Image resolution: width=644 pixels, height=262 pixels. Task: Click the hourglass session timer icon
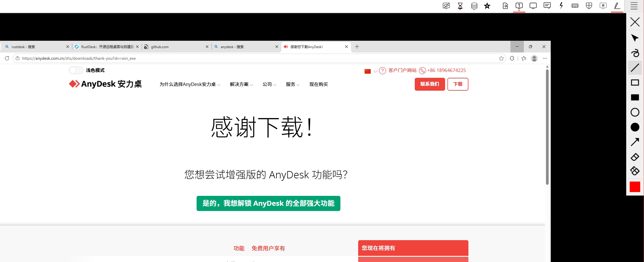point(460,6)
